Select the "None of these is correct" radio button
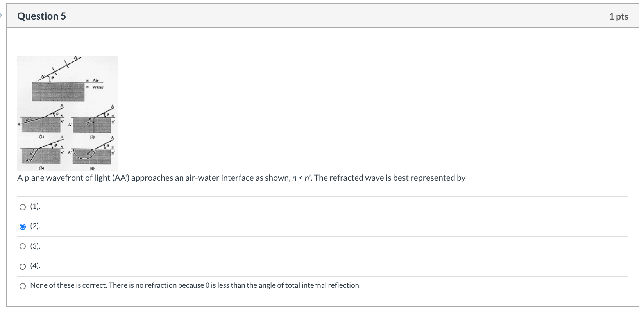This screenshot has width=644, height=312. click(x=22, y=285)
